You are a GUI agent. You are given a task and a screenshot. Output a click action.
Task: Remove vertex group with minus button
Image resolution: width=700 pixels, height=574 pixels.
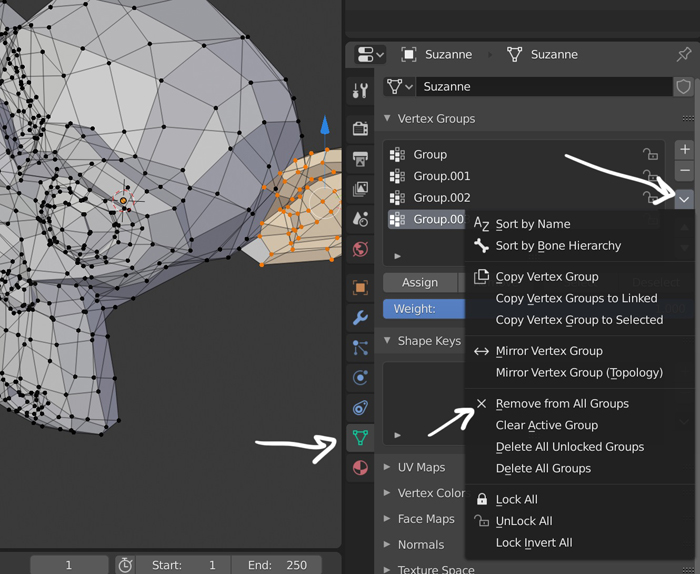coord(684,171)
